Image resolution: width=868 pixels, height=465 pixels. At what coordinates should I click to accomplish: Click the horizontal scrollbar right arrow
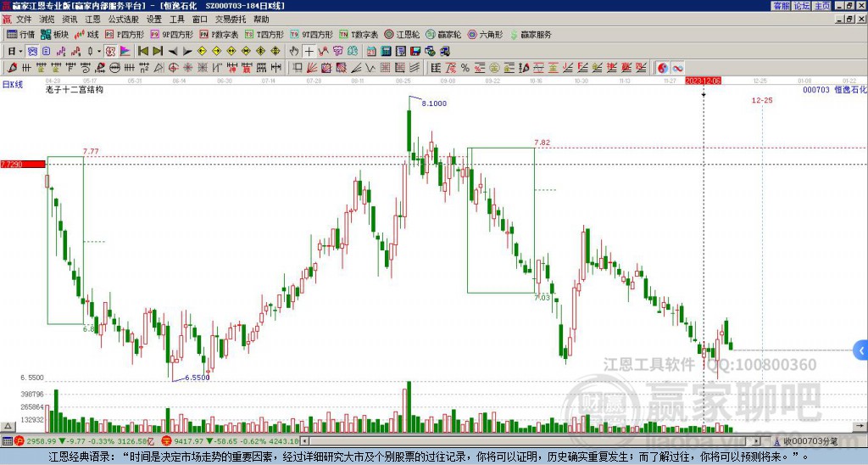pos(757,441)
